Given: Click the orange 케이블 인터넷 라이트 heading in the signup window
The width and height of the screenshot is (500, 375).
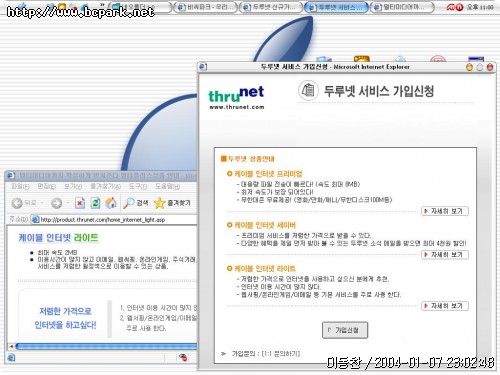Looking at the screenshot, I should pos(265,269).
